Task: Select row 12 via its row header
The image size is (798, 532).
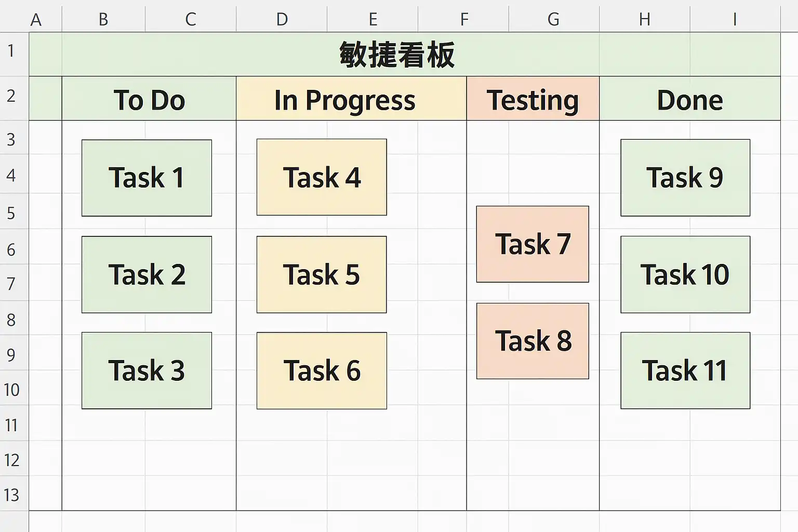Action: (11, 460)
